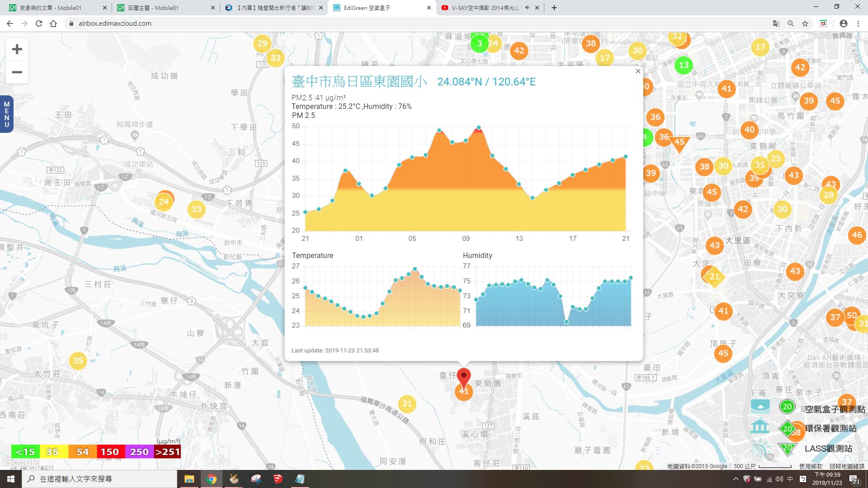868x488 pixels.
Task: Click the red 150 legend color block
Action: coord(109,451)
